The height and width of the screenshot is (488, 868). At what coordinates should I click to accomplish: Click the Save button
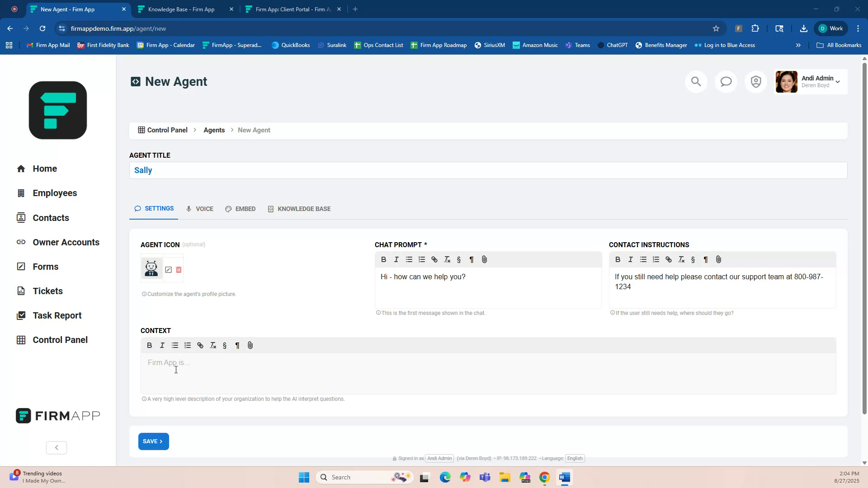[x=153, y=441]
